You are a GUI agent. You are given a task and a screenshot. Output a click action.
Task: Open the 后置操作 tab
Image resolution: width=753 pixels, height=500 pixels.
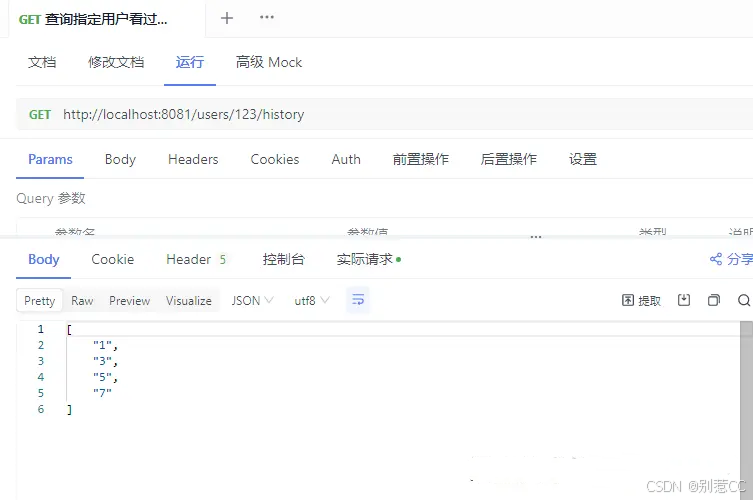click(509, 159)
